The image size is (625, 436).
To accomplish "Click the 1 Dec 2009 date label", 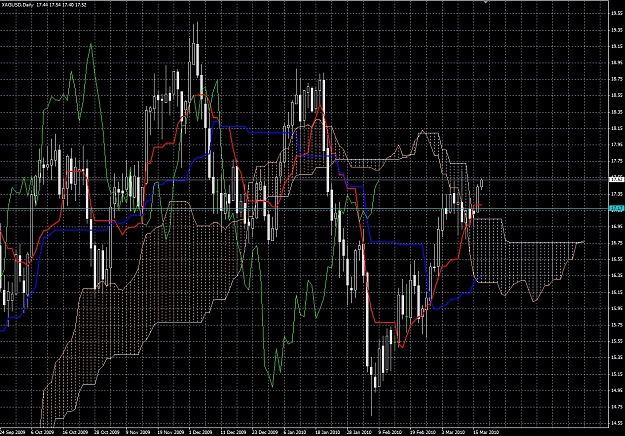I will click(201, 432).
